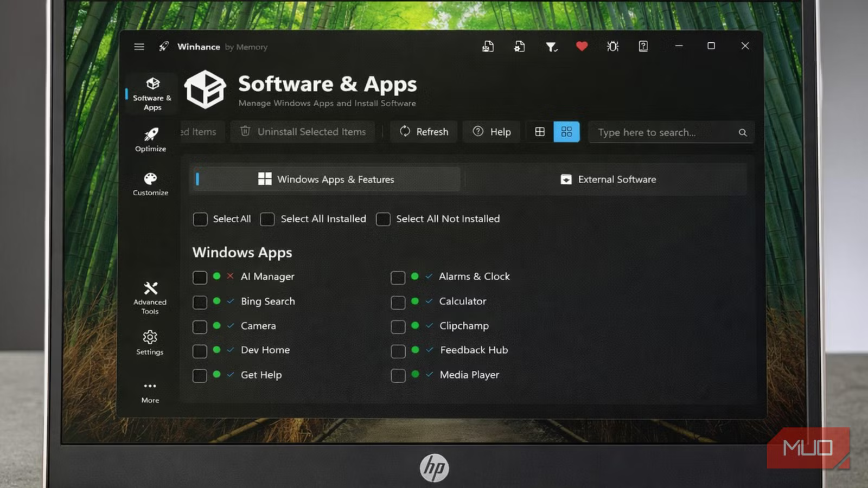Open the Customize palette section
Screen dimensions: 868x488
tap(150, 184)
